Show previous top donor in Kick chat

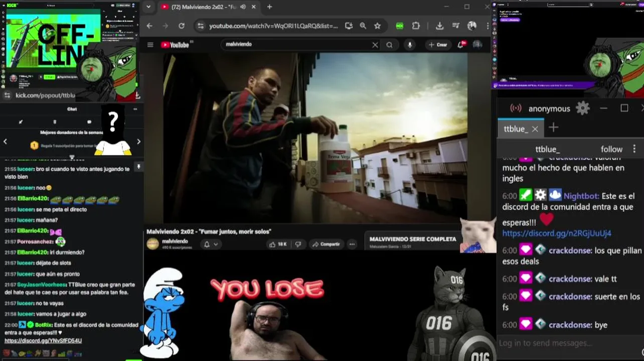point(5,141)
